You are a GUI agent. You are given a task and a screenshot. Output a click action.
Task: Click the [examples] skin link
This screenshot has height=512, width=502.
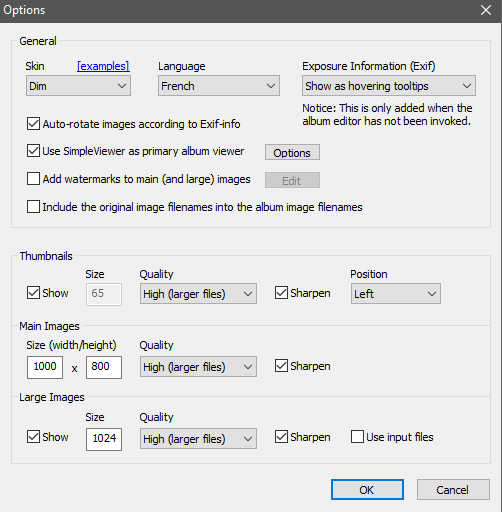(103, 66)
